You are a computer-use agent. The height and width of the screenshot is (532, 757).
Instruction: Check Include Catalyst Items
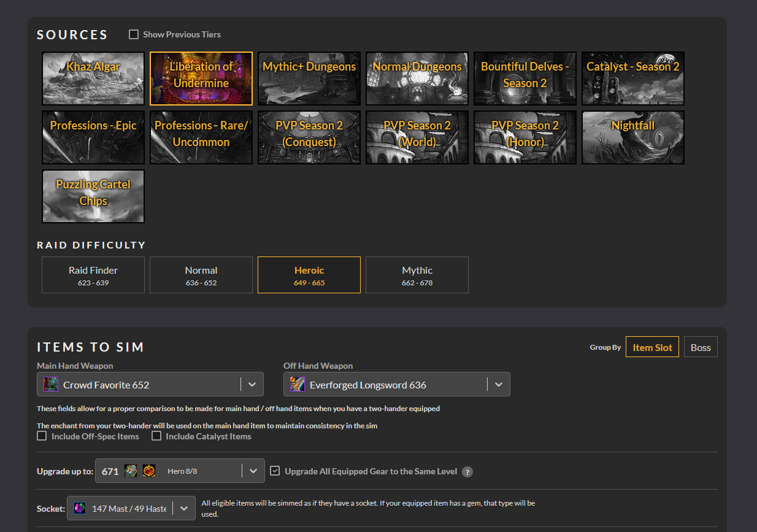[x=156, y=436]
